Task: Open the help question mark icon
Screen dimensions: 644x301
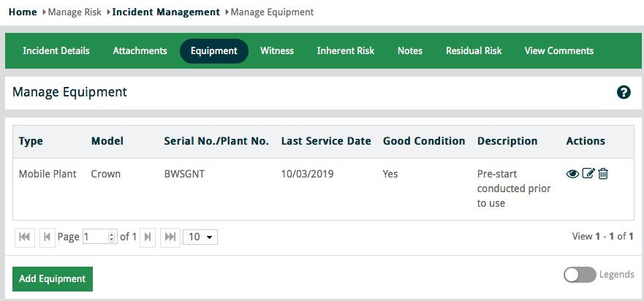Action: pos(624,92)
